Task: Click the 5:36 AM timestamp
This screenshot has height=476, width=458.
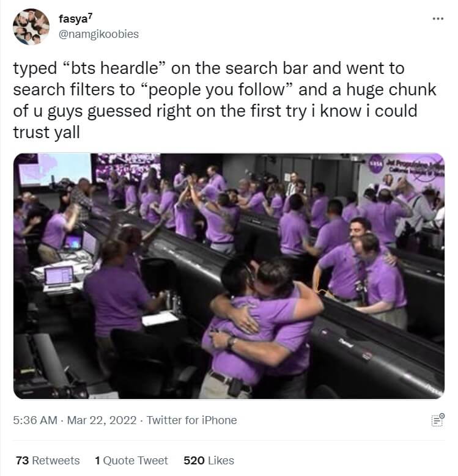Action: click(35, 420)
